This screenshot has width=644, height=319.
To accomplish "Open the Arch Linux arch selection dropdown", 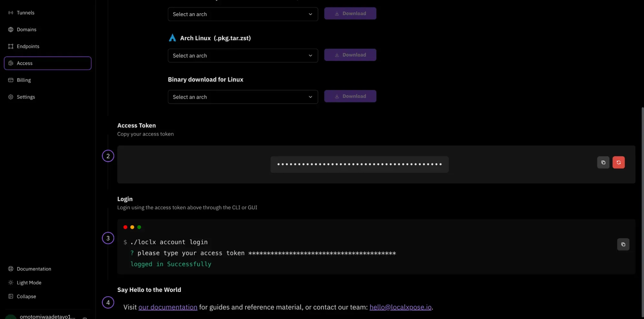I will [x=242, y=55].
